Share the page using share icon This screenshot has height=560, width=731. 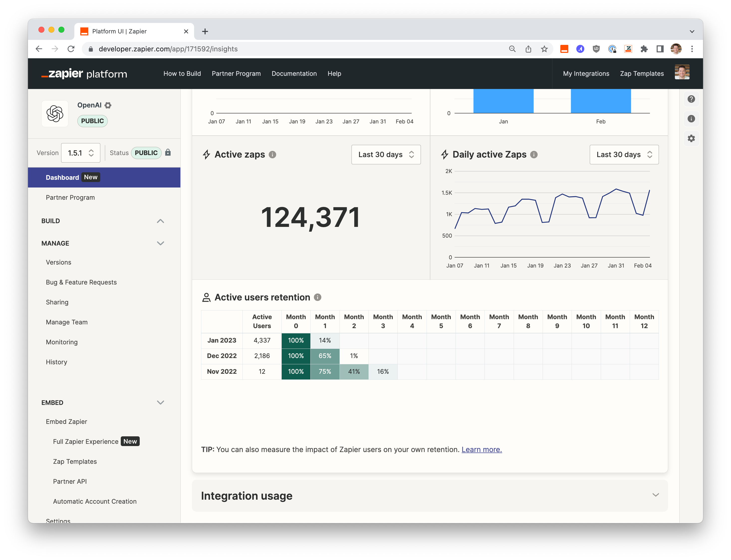point(528,49)
